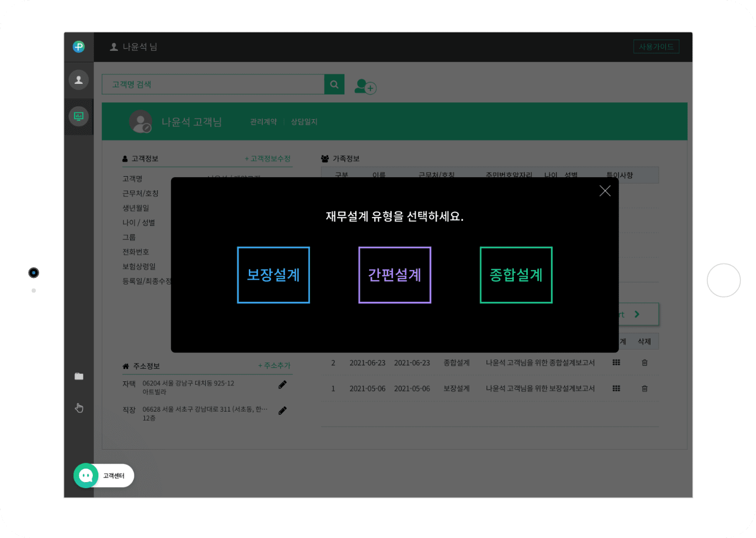This screenshot has width=756, height=538.
Task: Tap the round home button on right bezel
Action: (724, 280)
